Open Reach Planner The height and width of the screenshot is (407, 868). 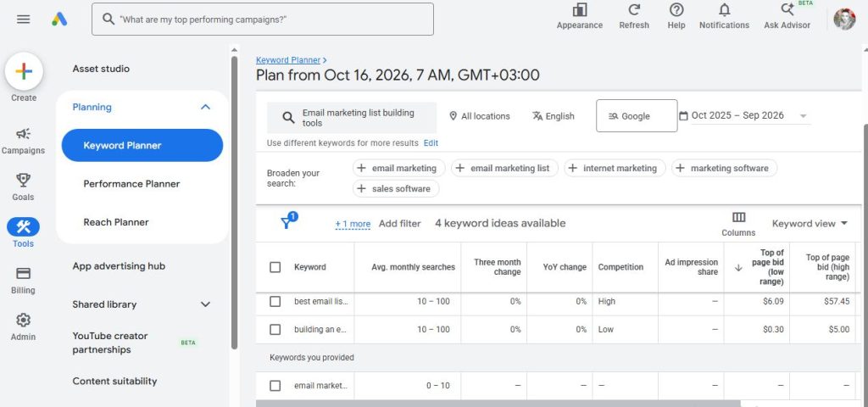pos(116,222)
